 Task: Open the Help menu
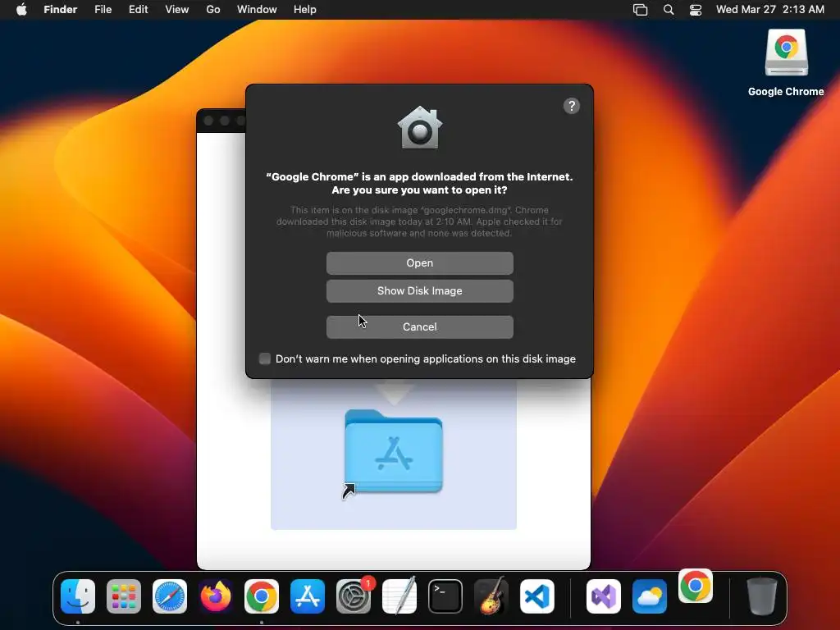(305, 10)
